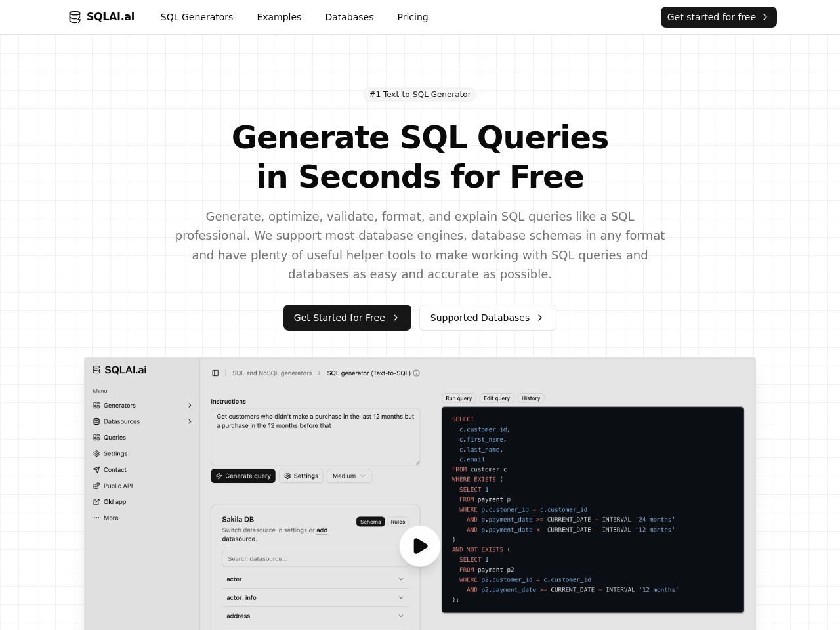This screenshot has width=840, height=630.
Task: Expand the actor_info table row
Action: pyautogui.click(x=315, y=598)
